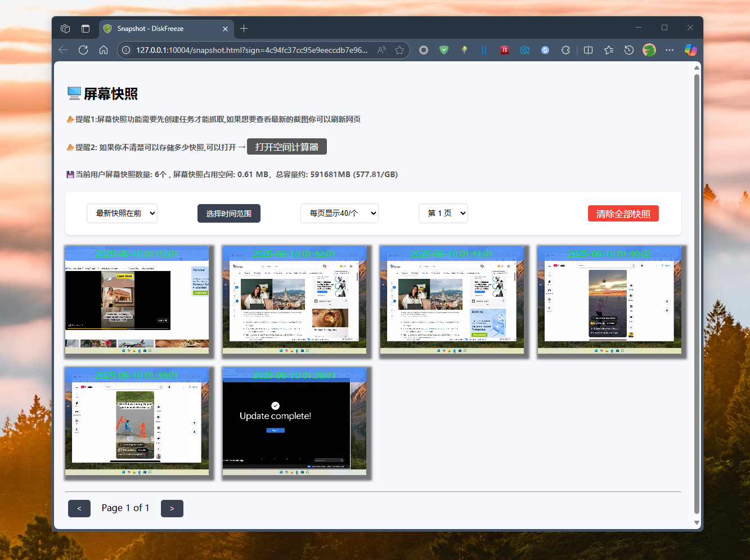Open the 每页显示40/个 dropdown

(x=339, y=213)
